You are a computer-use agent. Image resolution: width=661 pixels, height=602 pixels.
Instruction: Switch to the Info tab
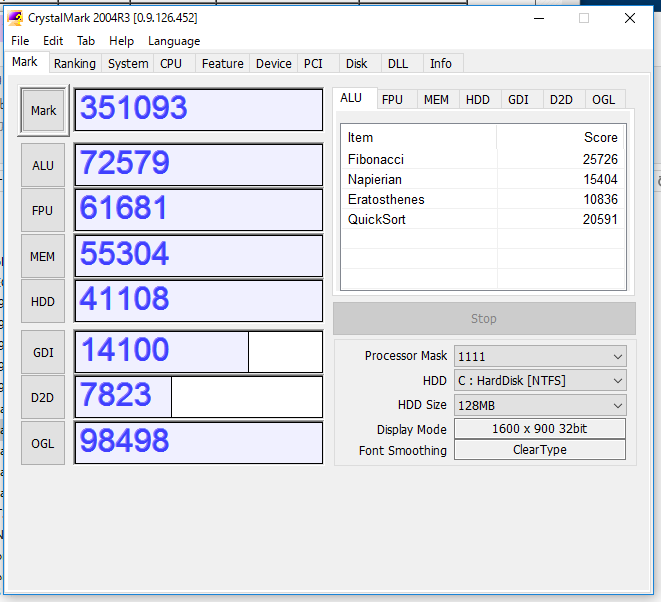pos(441,64)
